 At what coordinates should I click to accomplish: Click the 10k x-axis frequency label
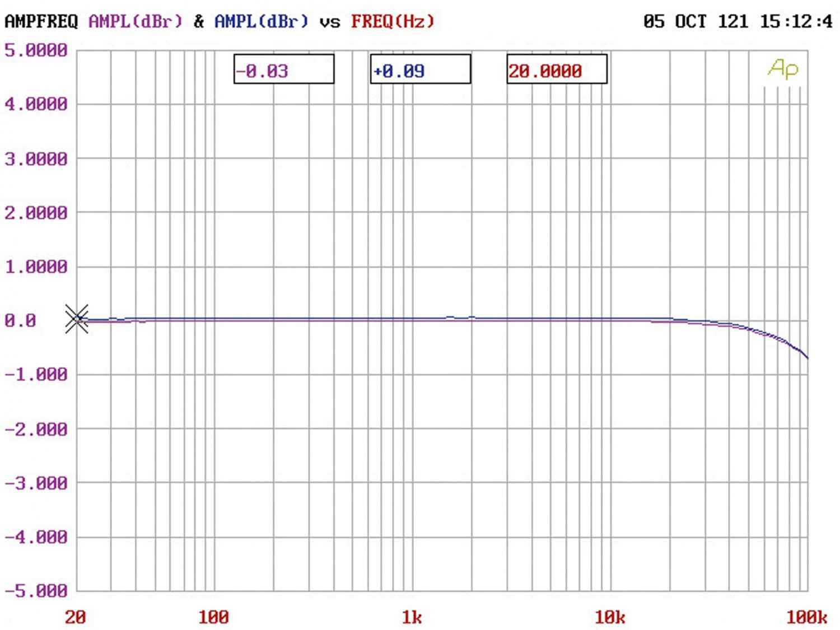click(x=610, y=617)
